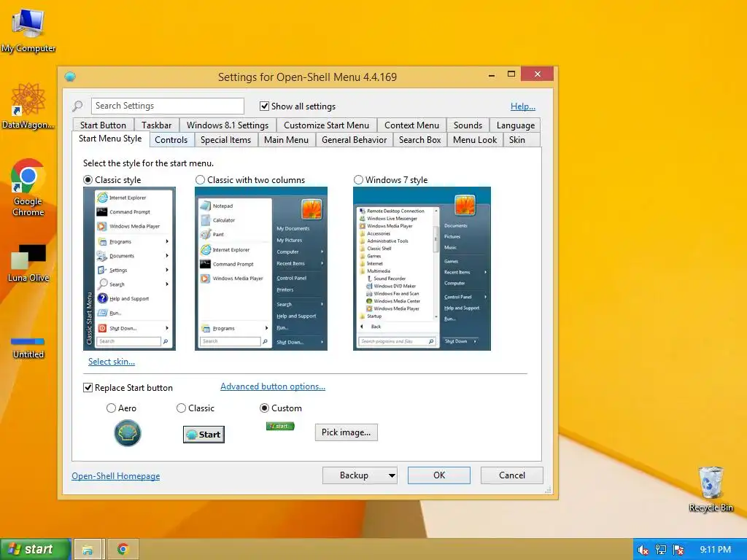The image size is (747, 560).
Task: Open the Backup dropdown arrow
Action: pos(392,475)
